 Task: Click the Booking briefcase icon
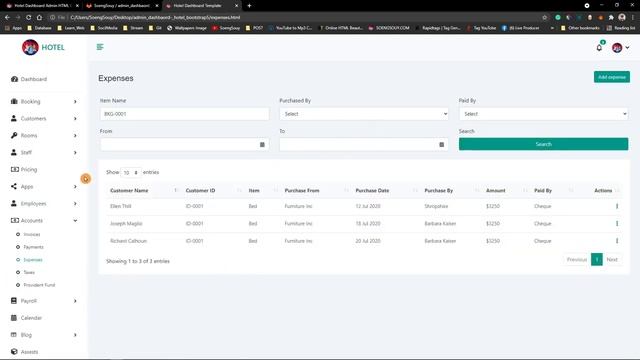[x=14, y=101]
